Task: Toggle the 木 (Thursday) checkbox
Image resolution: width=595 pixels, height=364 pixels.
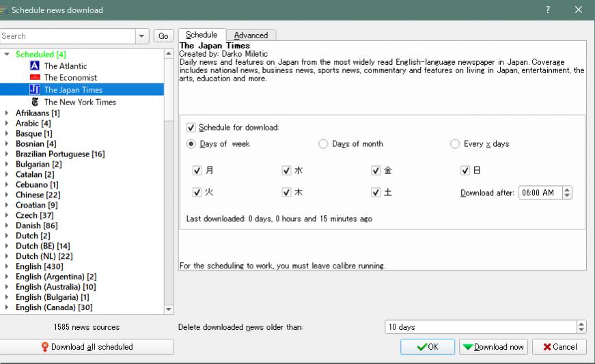Action: click(286, 193)
